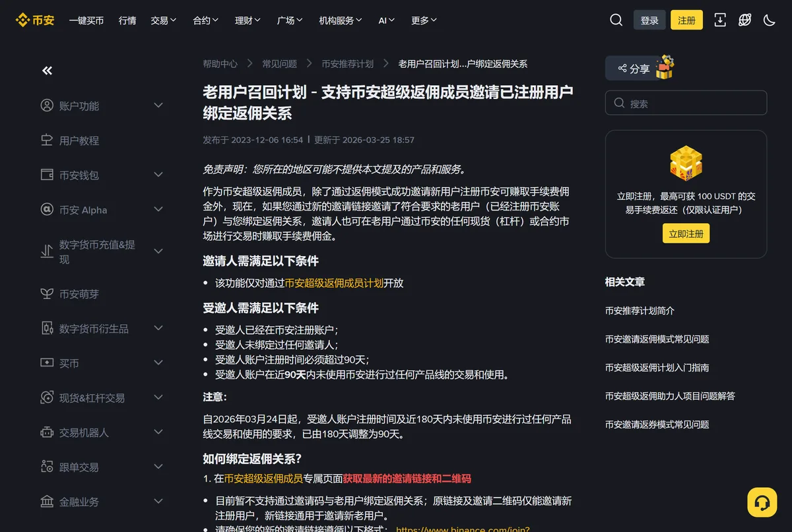Go to 币安推荐计划 breadcrumb
The height and width of the screenshot is (532, 792).
(348, 64)
